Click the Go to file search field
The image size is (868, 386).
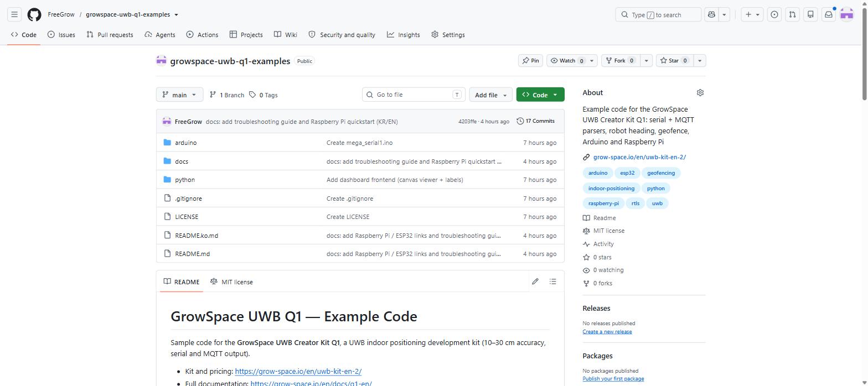[414, 95]
